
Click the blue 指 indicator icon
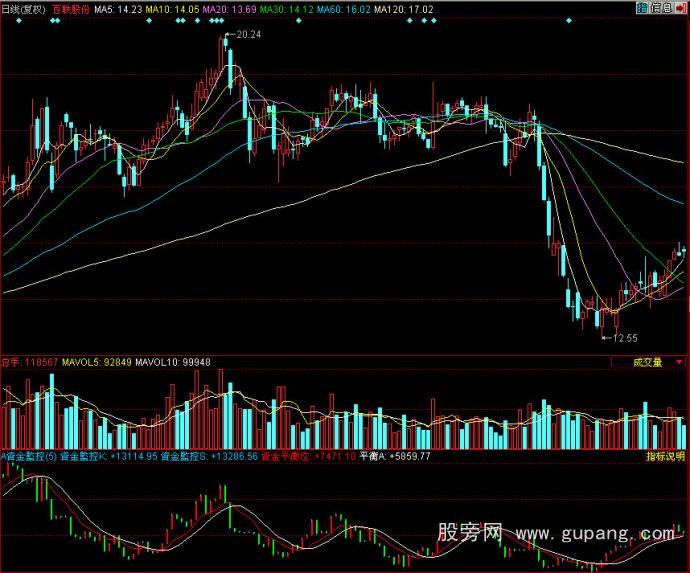(x=644, y=8)
